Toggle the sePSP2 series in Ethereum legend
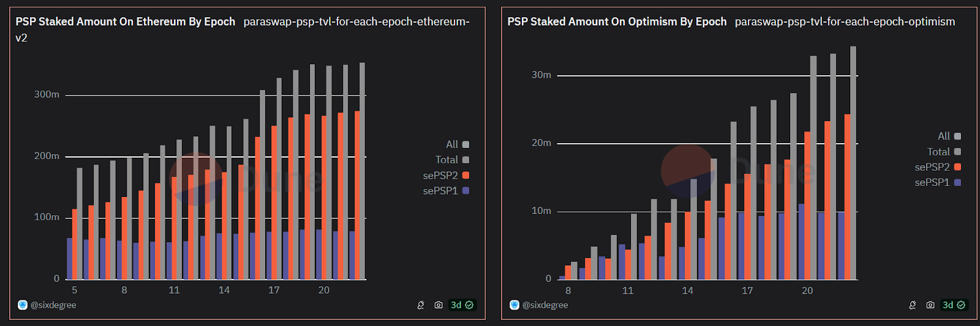The width and height of the screenshot is (980, 326). (x=446, y=176)
